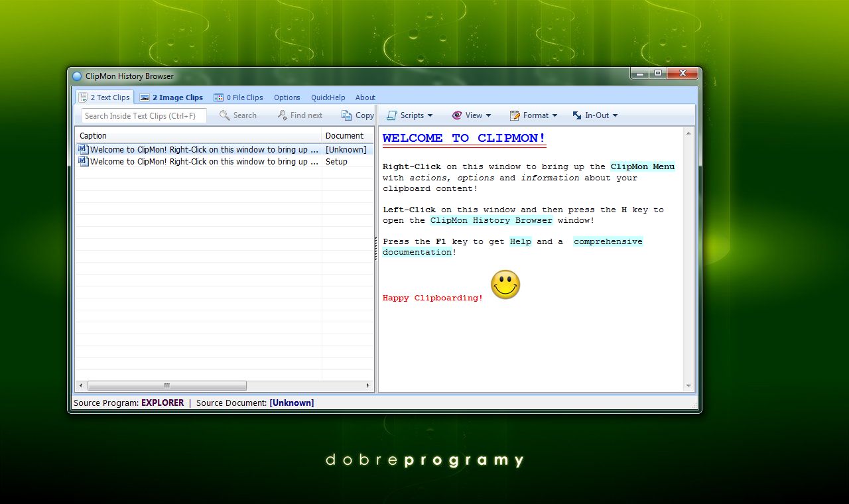Open the In-Out dropdown menu
The width and height of the screenshot is (849, 504).
pyautogui.click(x=595, y=115)
